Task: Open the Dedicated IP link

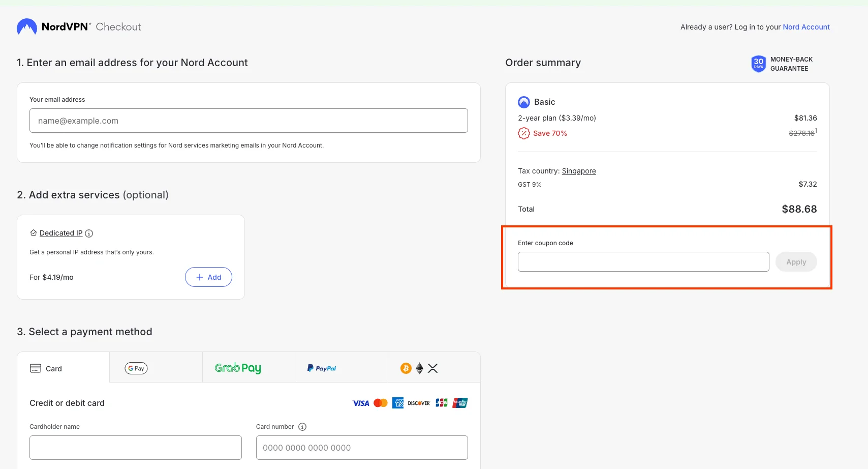Action: 61,233
